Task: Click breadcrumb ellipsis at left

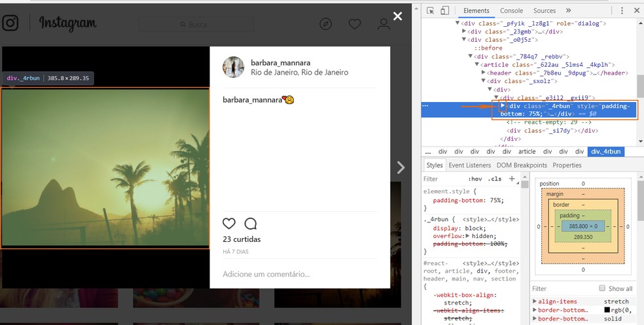Action: click(428, 152)
